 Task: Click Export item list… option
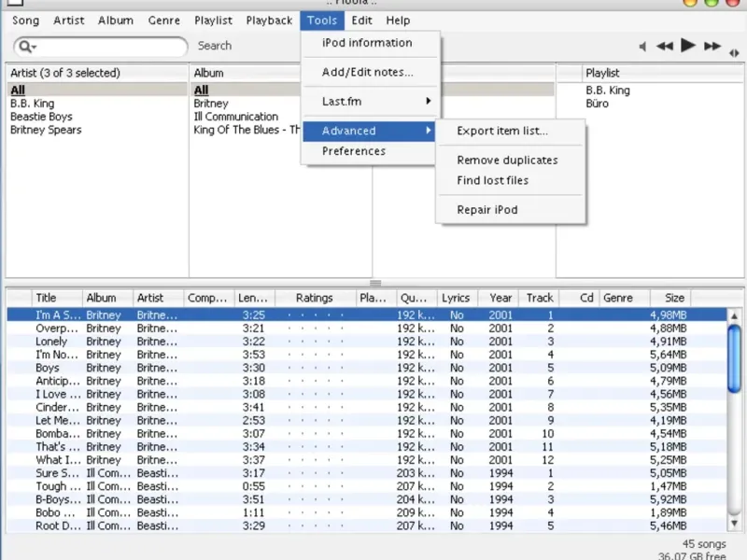[x=502, y=132]
